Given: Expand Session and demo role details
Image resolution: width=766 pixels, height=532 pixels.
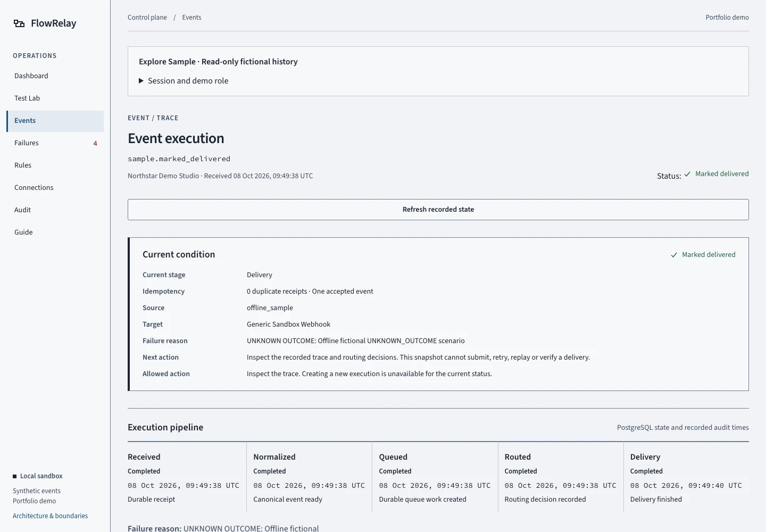Looking at the screenshot, I should pos(184,81).
